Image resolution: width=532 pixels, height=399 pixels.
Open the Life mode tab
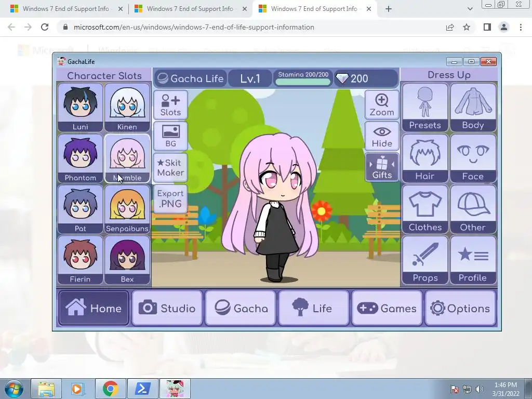(x=314, y=308)
